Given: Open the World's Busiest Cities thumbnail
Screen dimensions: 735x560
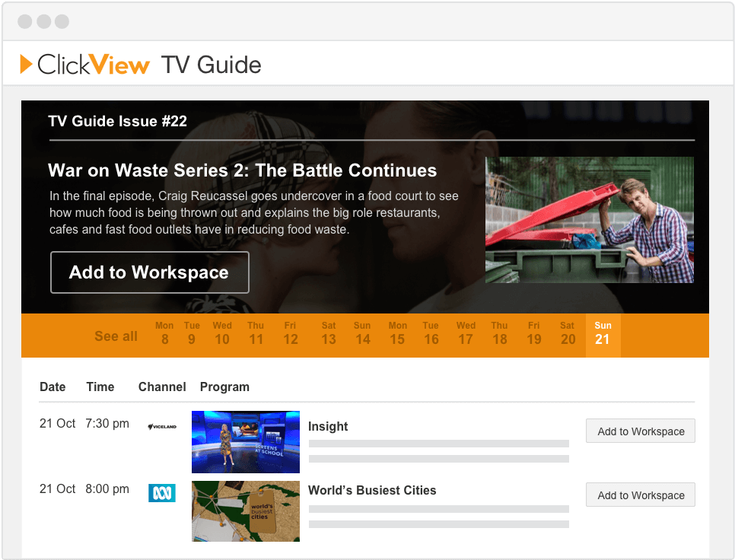Looking at the screenshot, I should [x=246, y=511].
